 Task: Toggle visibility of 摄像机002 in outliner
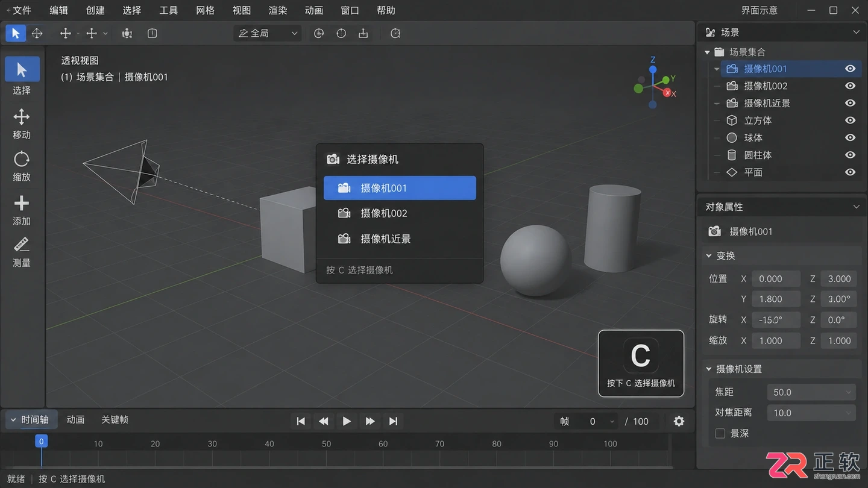[x=850, y=86]
